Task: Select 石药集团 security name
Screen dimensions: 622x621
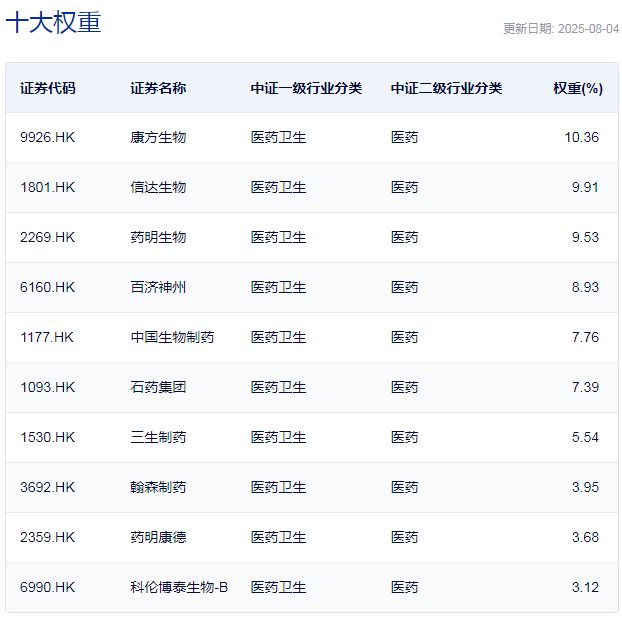Action: click(158, 387)
